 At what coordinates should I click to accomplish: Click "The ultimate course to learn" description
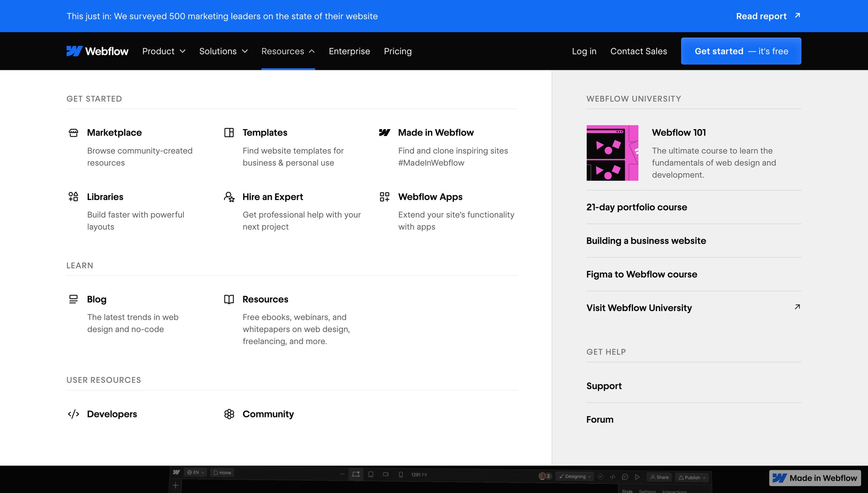tap(714, 163)
